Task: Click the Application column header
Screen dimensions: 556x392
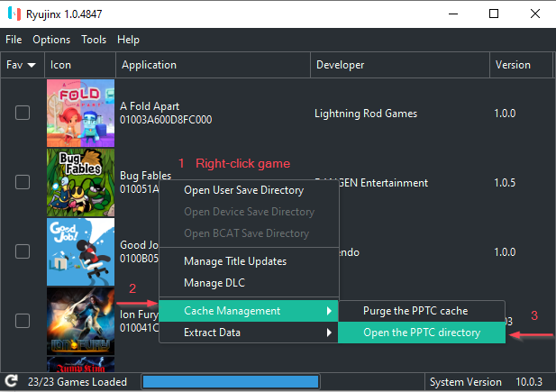Action: [213, 65]
